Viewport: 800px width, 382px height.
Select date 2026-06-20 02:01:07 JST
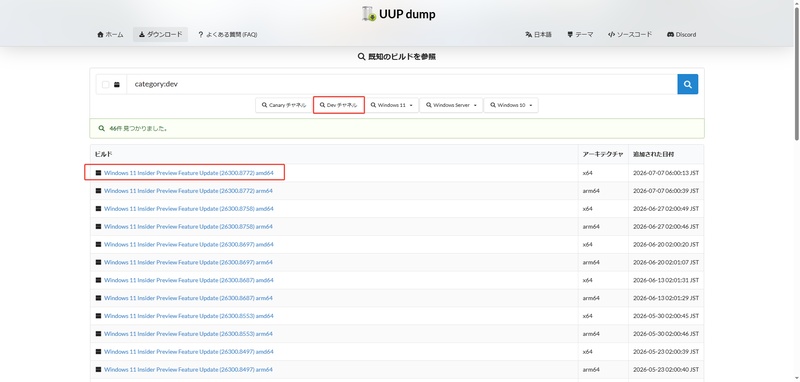[x=666, y=262]
